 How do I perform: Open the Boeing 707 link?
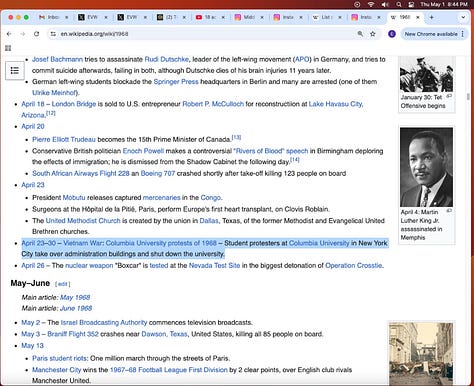pyautogui.click(x=158, y=173)
